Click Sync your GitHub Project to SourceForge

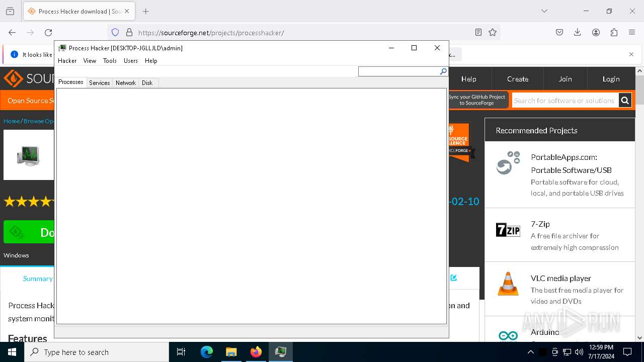click(476, 100)
